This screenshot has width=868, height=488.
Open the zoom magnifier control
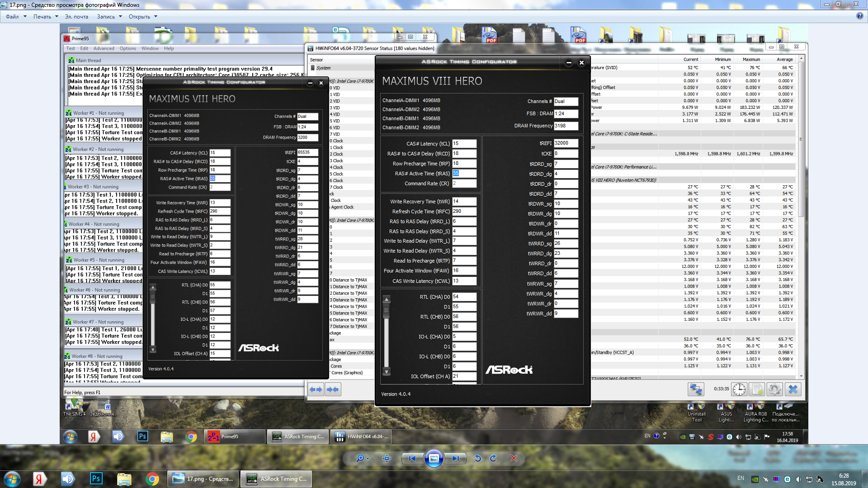click(x=360, y=458)
